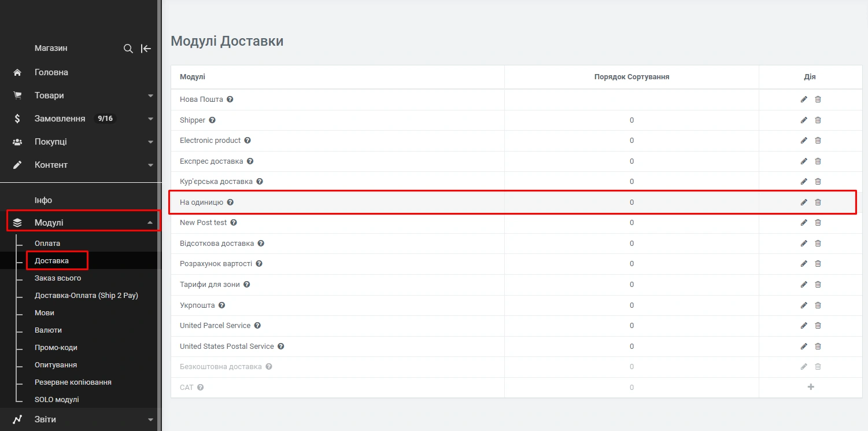Open Резервне копіювання link
The width and height of the screenshot is (868, 431).
73,382
